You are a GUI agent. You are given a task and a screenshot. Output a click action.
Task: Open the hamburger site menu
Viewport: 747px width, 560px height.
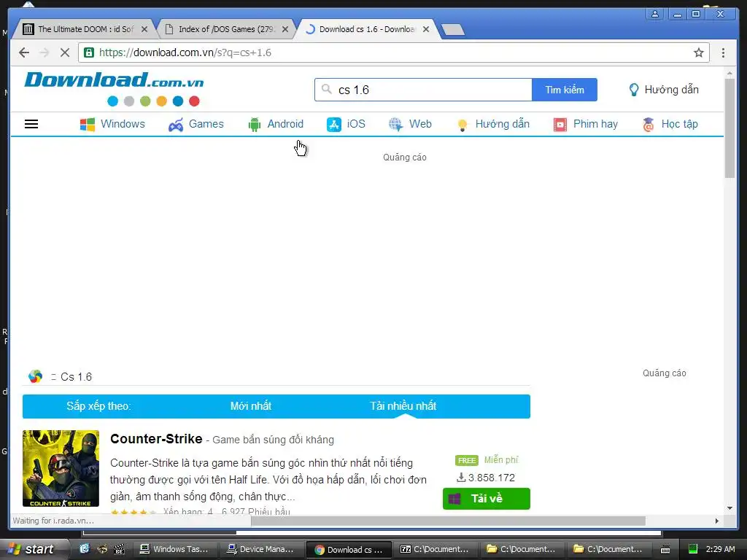point(31,124)
